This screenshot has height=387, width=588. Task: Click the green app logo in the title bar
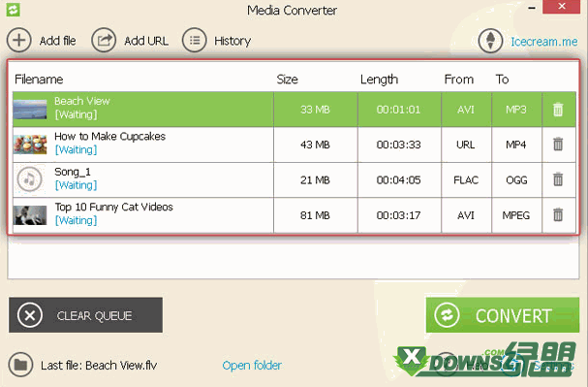pos(14,10)
